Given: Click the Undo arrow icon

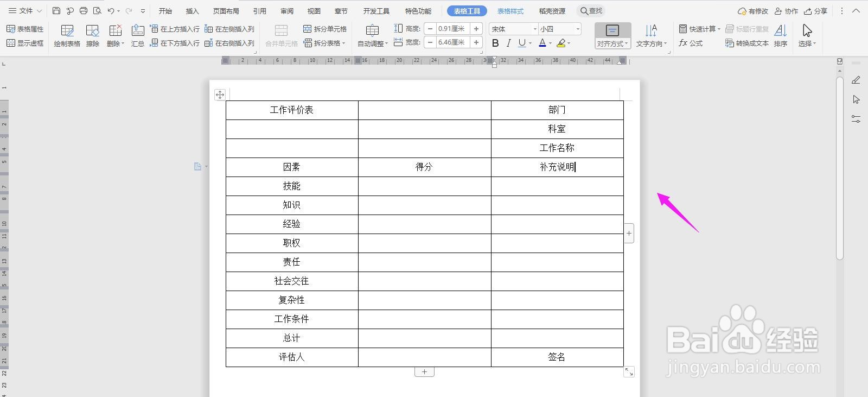Looking at the screenshot, I should [x=111, y=11].
